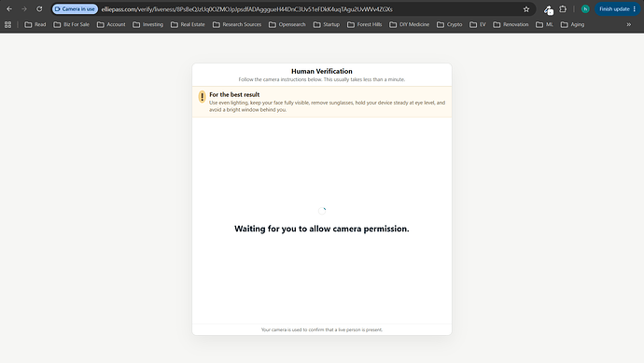
Task: Show more bookmarks with the double chevron
Action: (629, 24)
